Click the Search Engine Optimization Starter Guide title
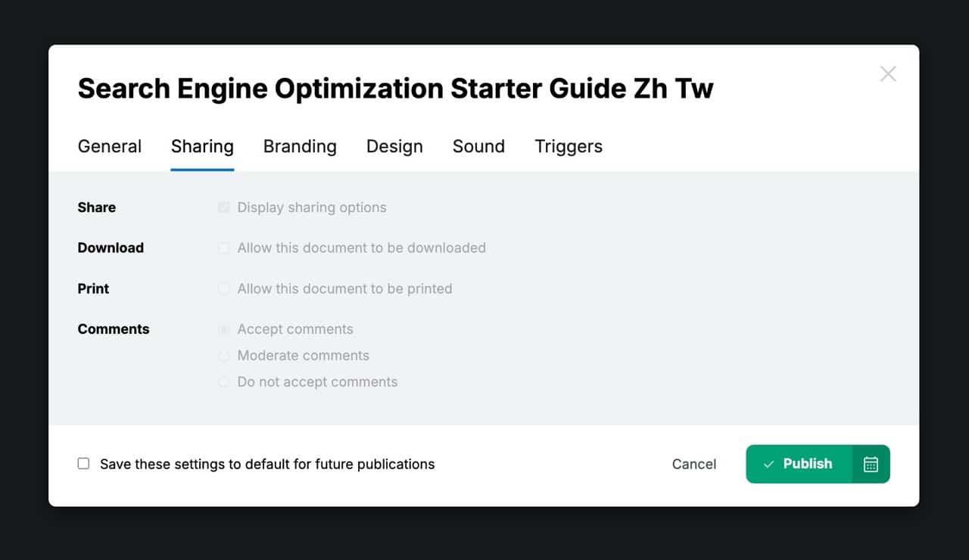Image resolution: width=969 pixels, height=560 pixels. tap(395, 89)
